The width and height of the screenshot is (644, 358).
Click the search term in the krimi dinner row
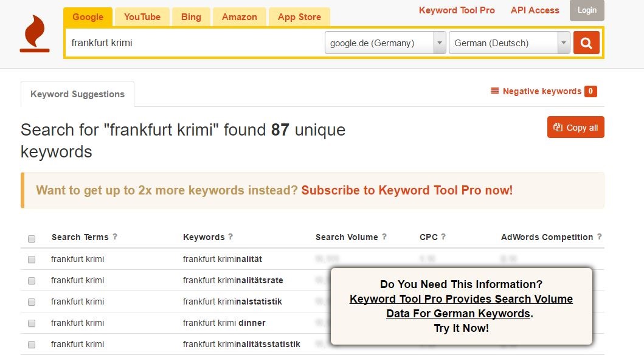78,323
